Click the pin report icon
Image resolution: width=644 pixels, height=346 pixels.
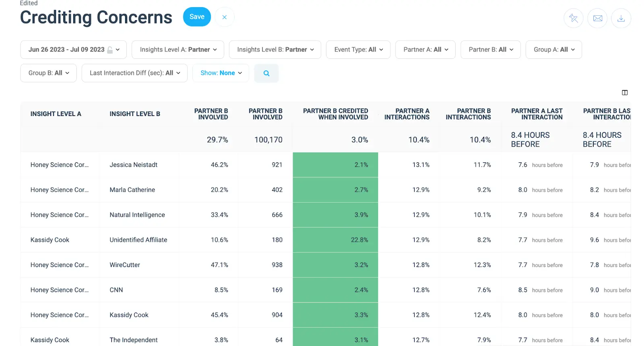tap(573, 18)
